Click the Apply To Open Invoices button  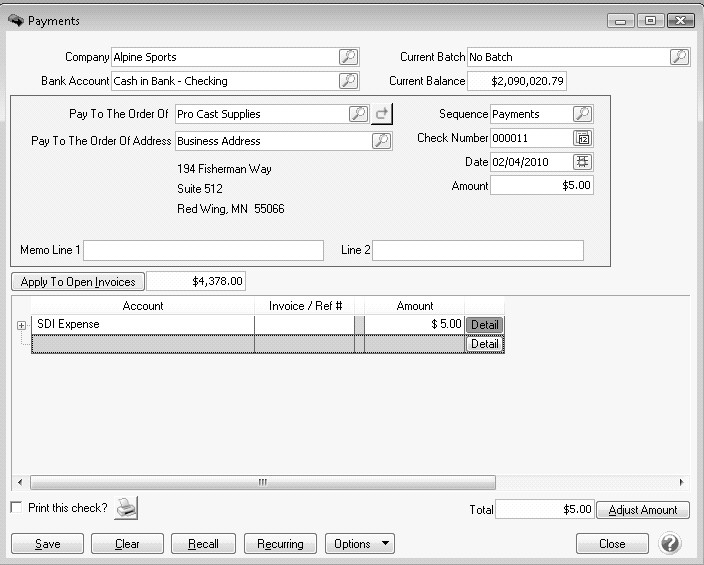coord(78,282)
